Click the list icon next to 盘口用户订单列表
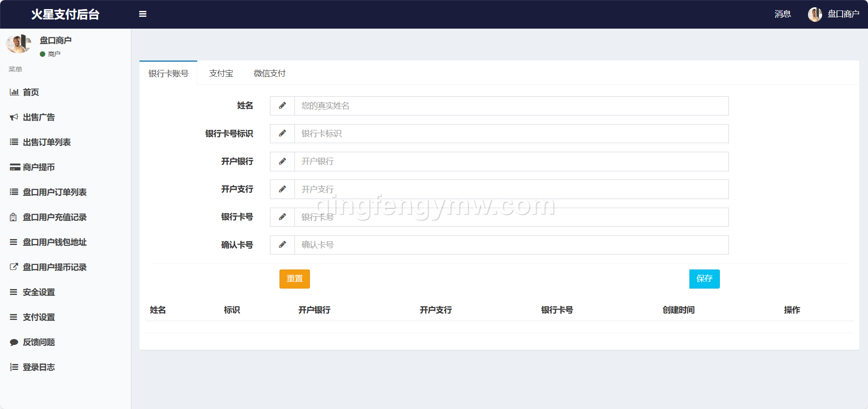 click(14, 192)
